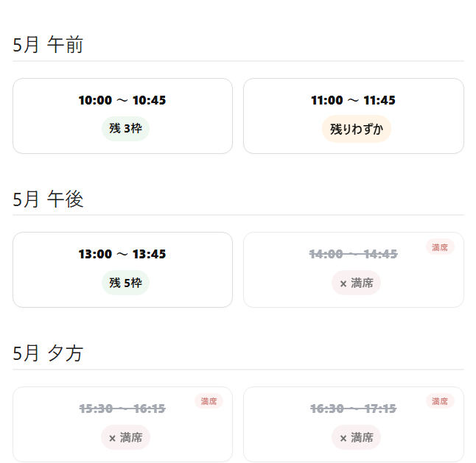The height and width of the screenshot is (463, 476).
Task: Click the 5月 午前 section heading
Action: click(x=48, y=46)
